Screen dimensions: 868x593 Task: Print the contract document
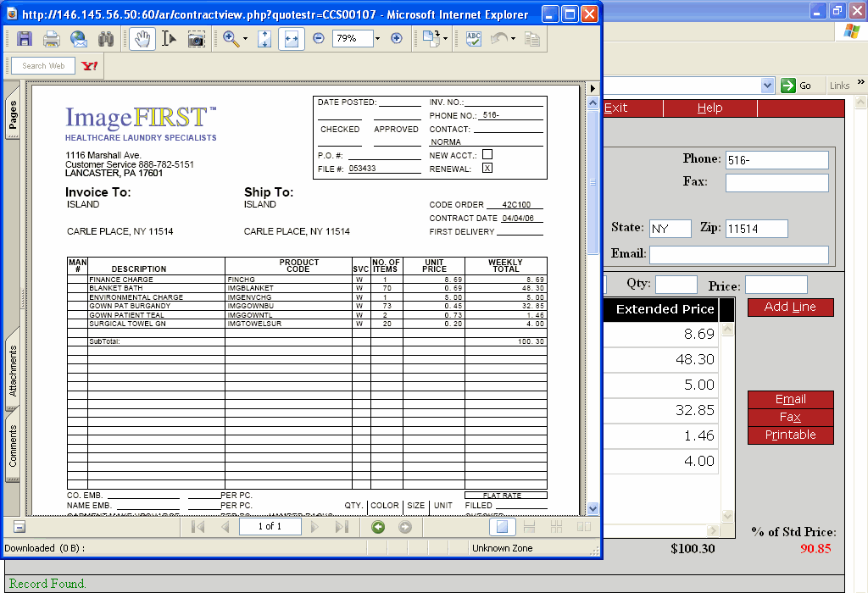52,39
